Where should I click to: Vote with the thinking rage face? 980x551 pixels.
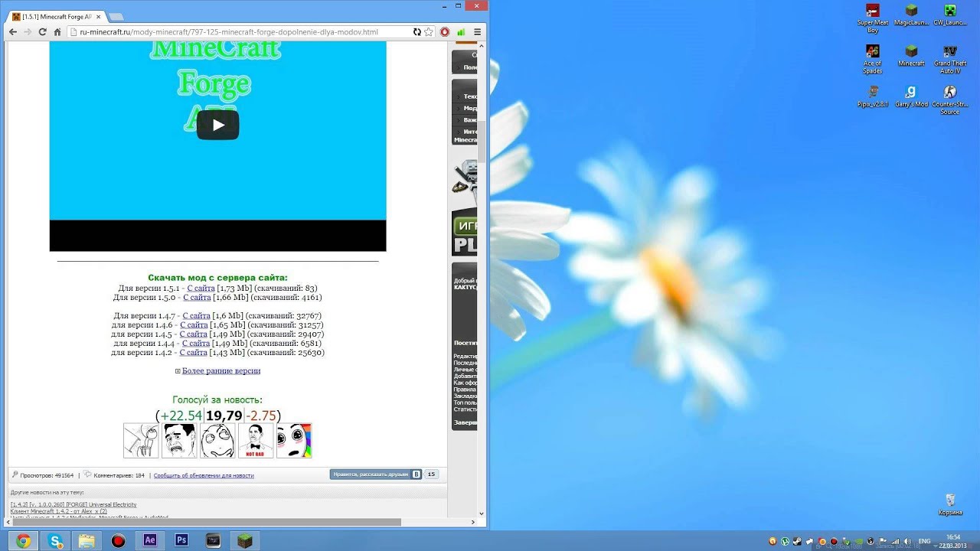pos(217,440)
